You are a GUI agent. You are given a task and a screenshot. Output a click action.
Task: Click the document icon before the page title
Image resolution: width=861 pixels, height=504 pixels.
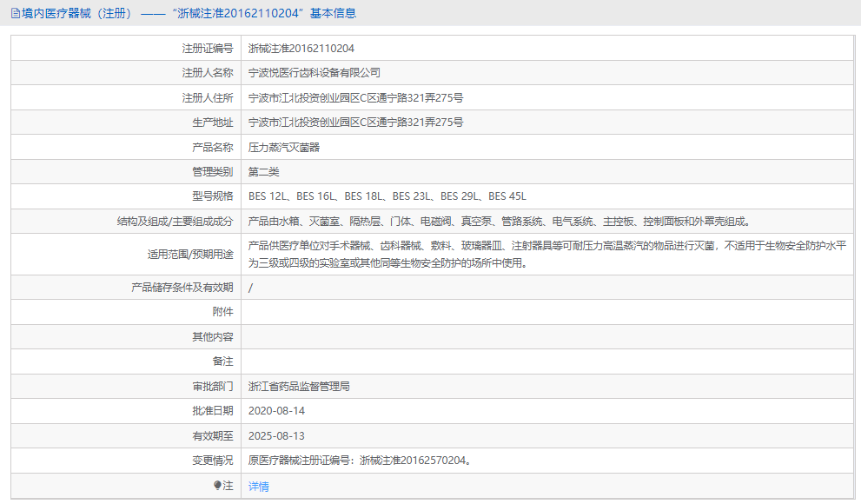click(16, 13)
